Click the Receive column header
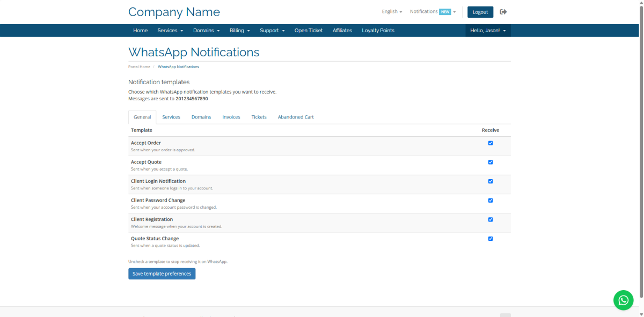Image resolution: width=644 pixels, height=317 pixels. [x=491, y=130]
